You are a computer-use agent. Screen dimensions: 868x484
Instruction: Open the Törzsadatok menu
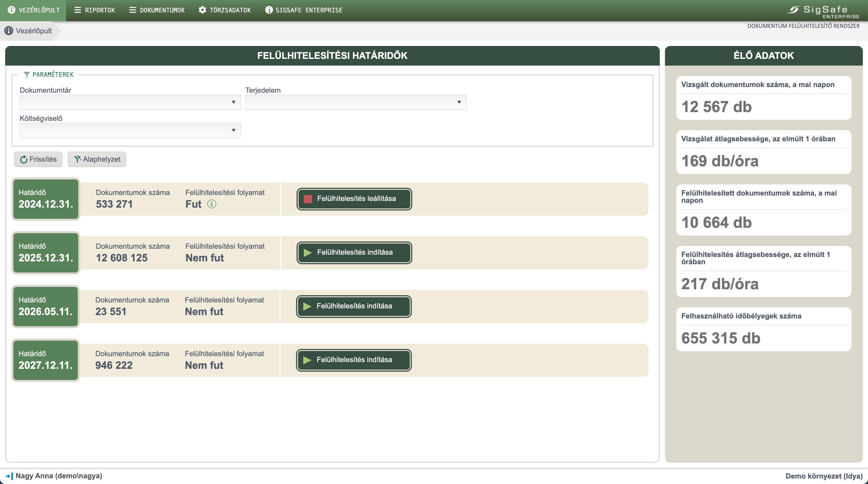point(225,10)
